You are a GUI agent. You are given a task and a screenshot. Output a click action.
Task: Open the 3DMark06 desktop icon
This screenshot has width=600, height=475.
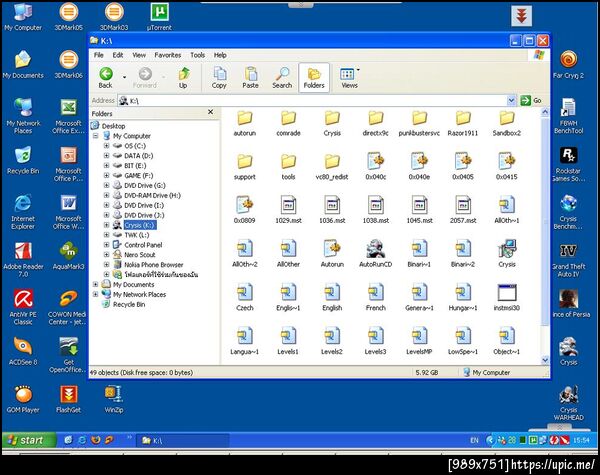68,65
